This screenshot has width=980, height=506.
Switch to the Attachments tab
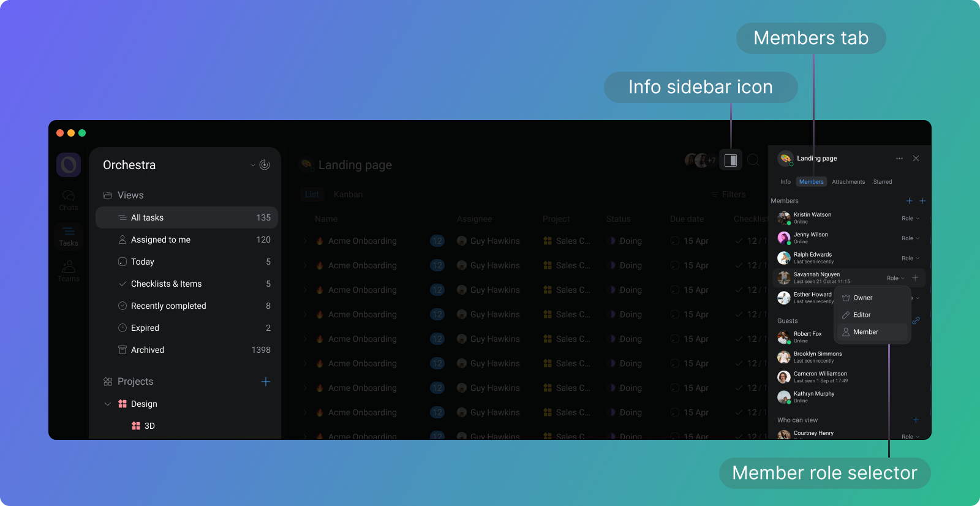point(848,182)
